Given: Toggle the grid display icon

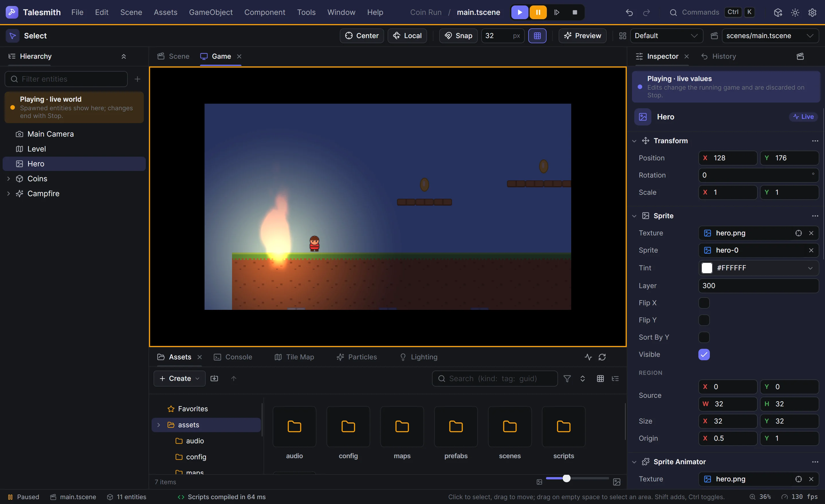Looking at the screenshot, I should coord(537,36).
